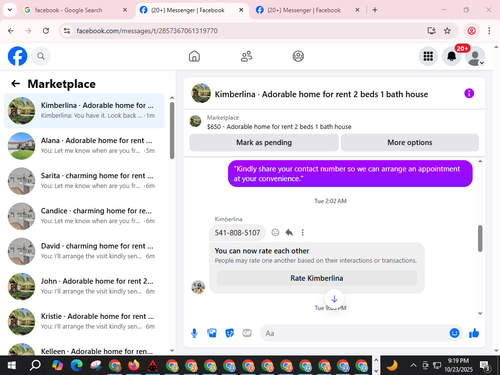The height and width of the screenshot is (375, 500).
Task: Open conversation information purple icon
Action: click(x=469, y=93)
